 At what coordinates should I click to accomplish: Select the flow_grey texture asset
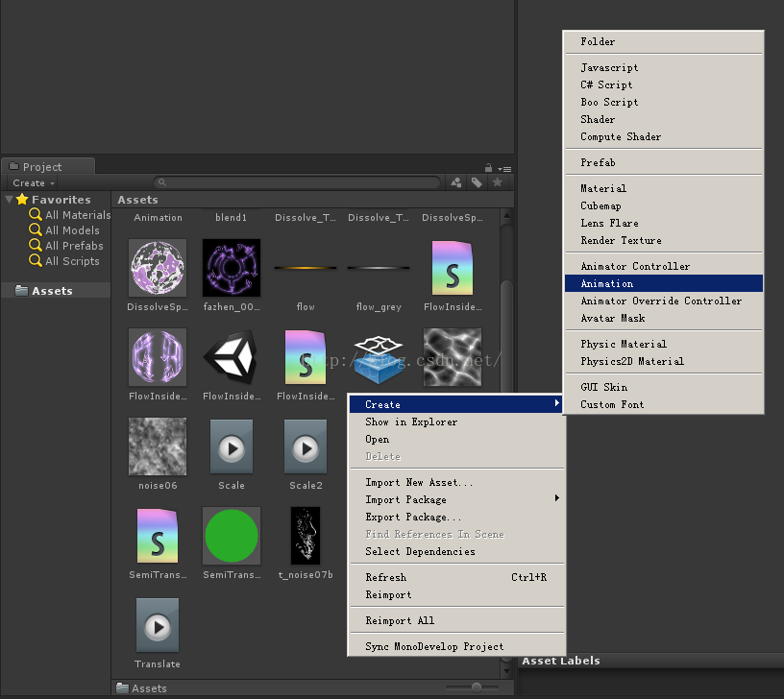379,268
